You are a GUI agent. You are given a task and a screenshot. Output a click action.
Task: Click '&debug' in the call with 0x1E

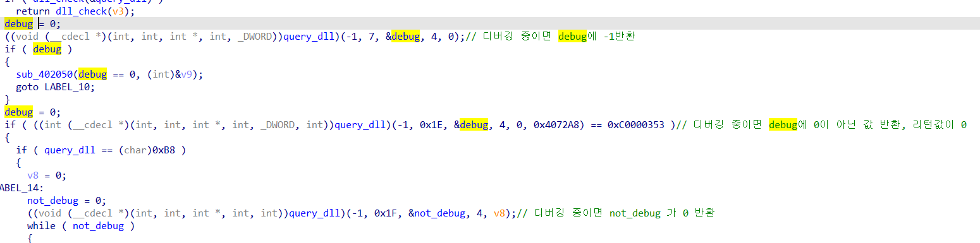coord(471,124)
